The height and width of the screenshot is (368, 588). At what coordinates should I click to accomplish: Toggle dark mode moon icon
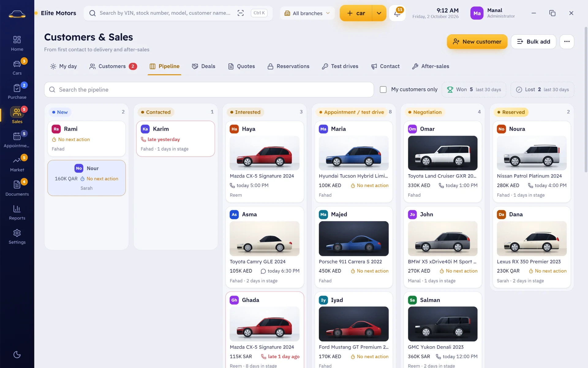tap(17, 355)
